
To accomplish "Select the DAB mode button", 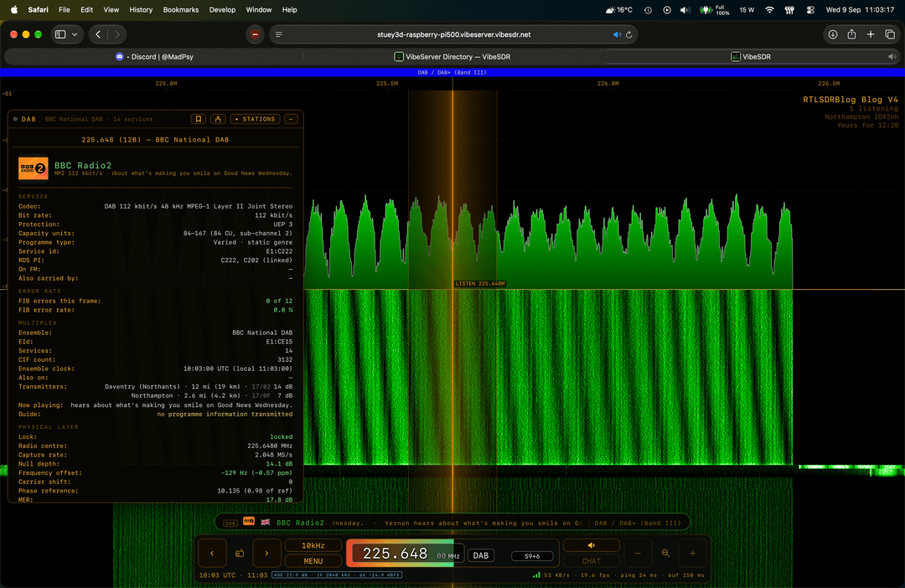I will [x=481, y=555].
